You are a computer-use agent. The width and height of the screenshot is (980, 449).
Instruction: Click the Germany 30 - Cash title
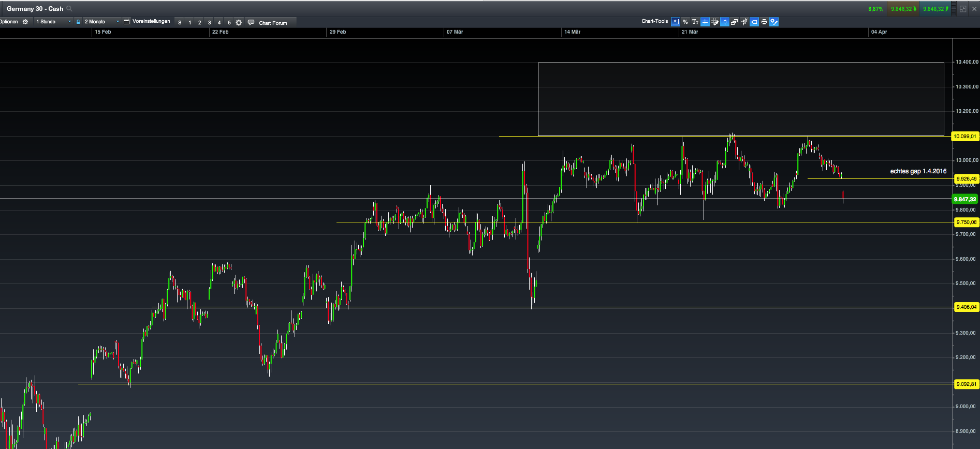point(35,9)
